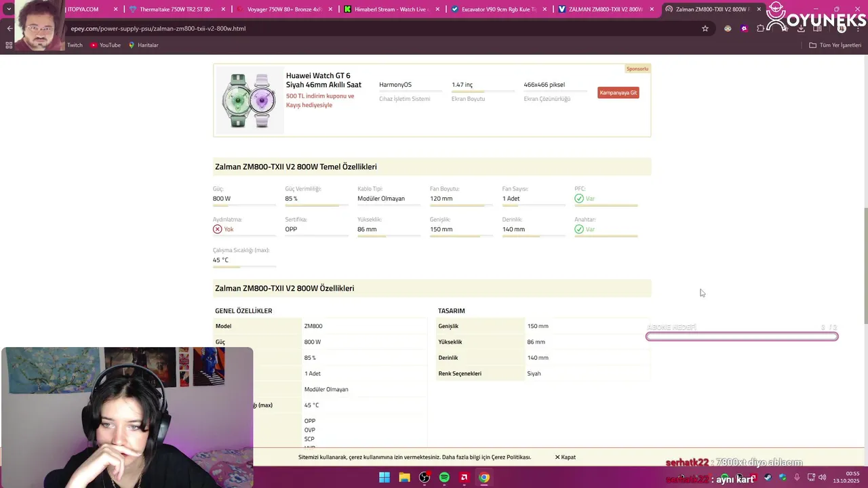868x488 pixels.
Task: Click the Anahtar Var check icon
Action: 578,229
